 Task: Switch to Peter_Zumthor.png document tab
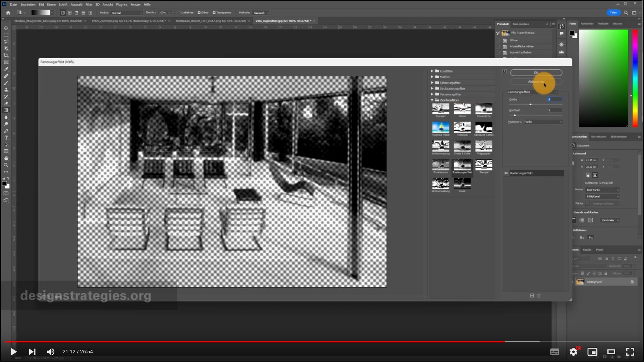[129, 21]
